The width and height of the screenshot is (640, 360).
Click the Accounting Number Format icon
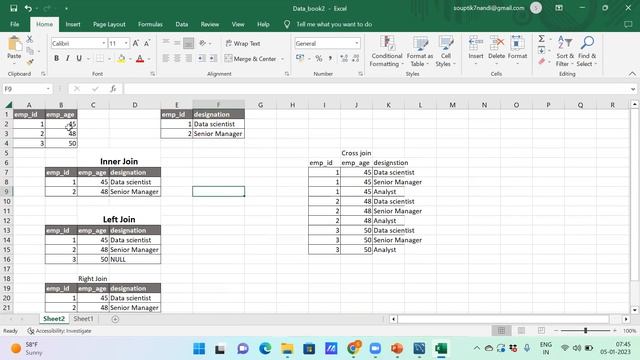point(300,59)
